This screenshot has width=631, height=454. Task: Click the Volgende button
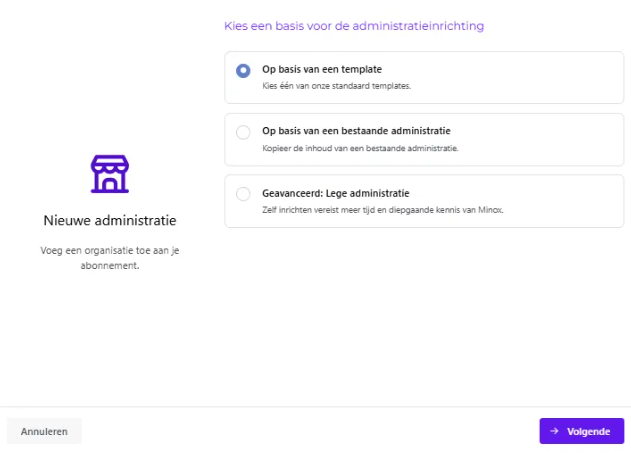582,431
